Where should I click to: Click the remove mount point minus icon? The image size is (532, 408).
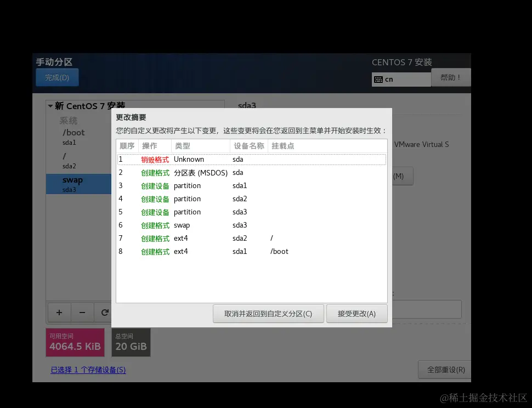[82, 313]
